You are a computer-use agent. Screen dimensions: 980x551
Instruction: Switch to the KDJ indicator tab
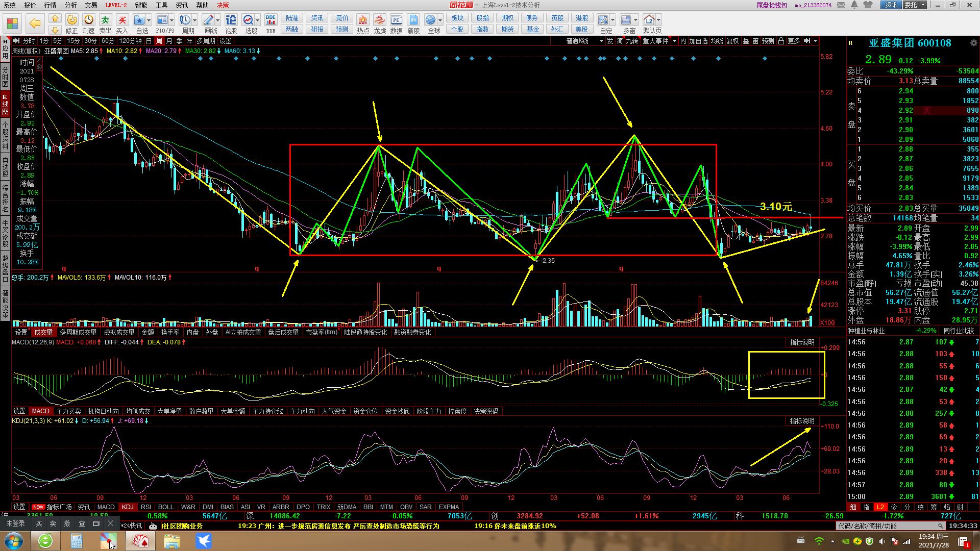tap(127, 507)
